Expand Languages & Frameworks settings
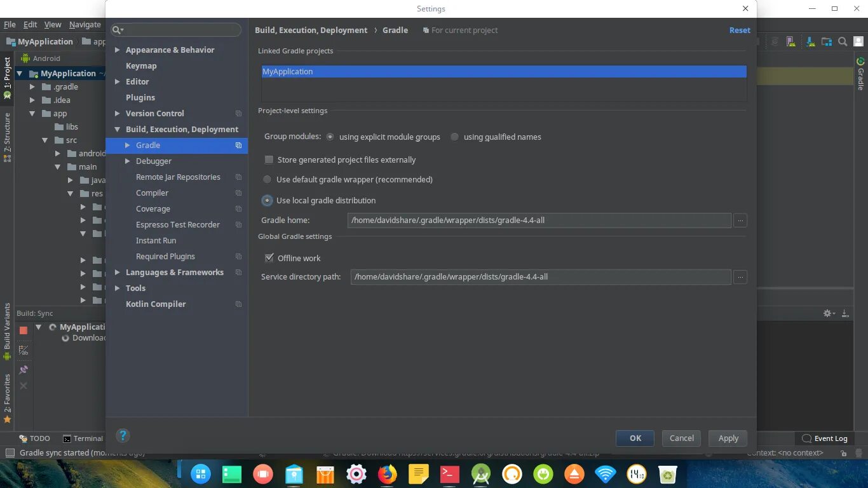Screen dimensions: 868x488 (x=117, y=272)
